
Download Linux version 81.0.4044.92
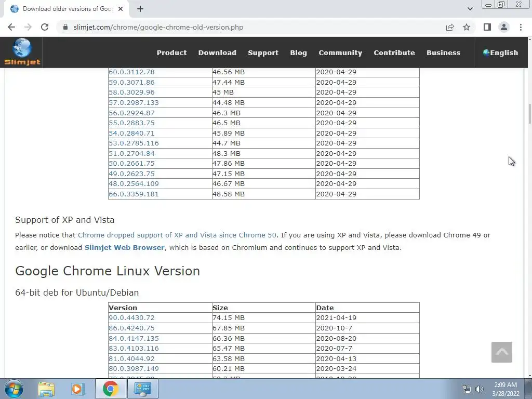pos(131,358)
